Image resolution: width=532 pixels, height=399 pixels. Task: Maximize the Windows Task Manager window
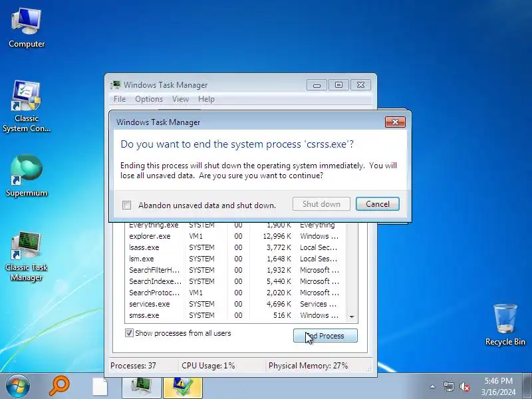(338, 85)
